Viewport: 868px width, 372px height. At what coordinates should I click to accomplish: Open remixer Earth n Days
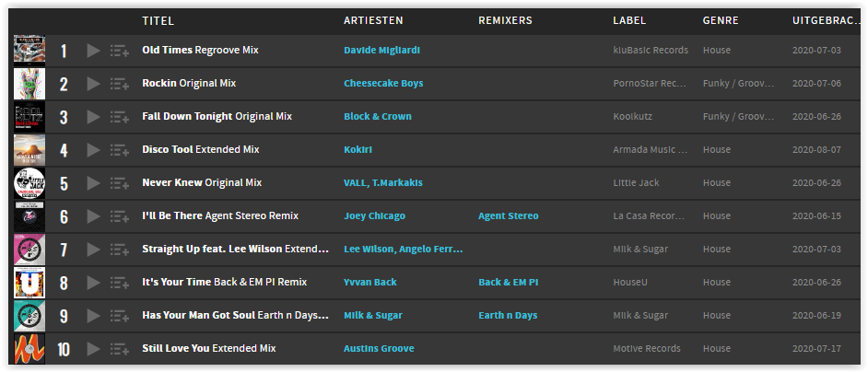pyautogui.click(x=508, y=316)
